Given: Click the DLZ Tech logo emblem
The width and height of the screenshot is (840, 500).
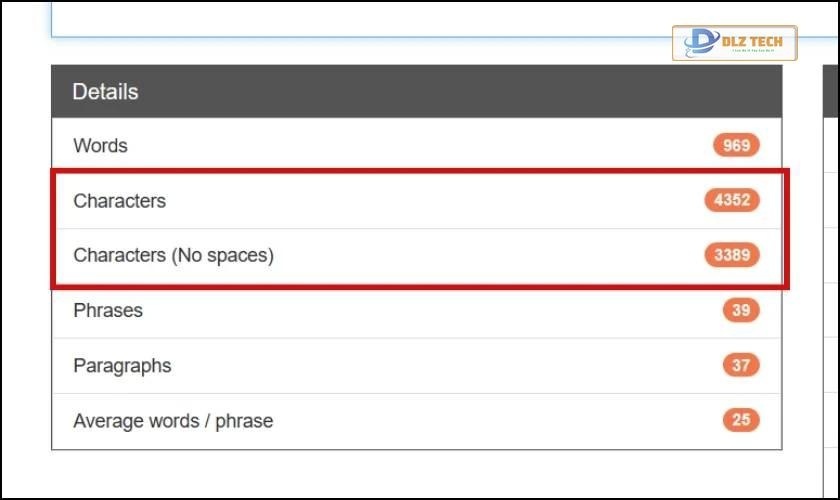Looking at the screenshot, I should 697,42.
